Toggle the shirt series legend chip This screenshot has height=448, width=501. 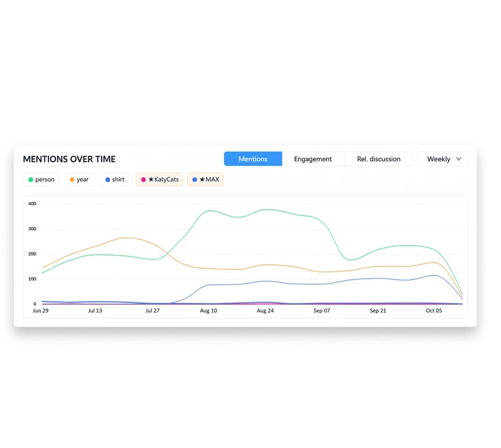coord(115,179)
